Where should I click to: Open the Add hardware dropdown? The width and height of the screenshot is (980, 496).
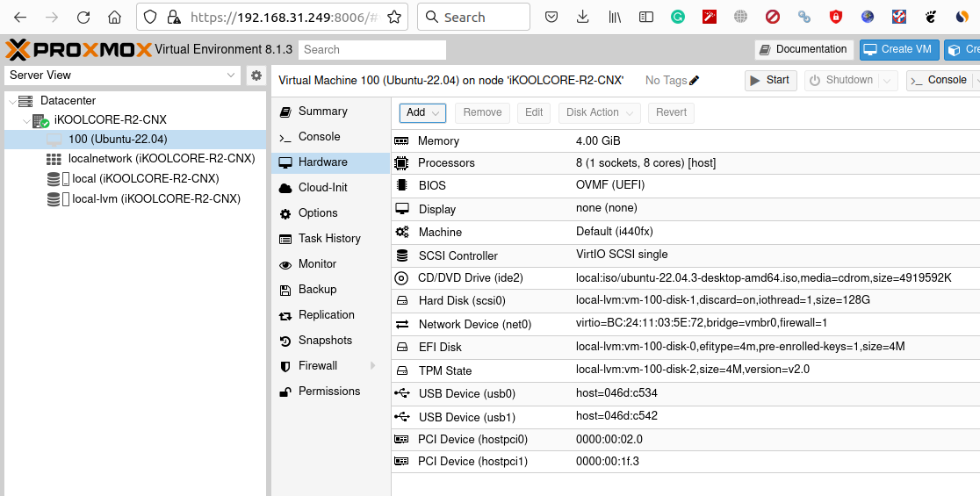click(422, 112)
